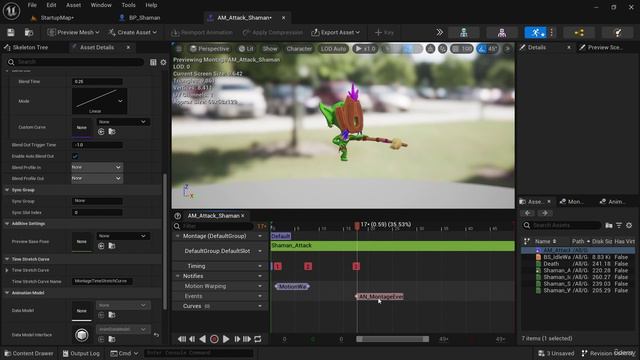640x360 pixels.
Task: Open the Blend Mode Linear curve dropdown
Action: [x=100, y=101]
